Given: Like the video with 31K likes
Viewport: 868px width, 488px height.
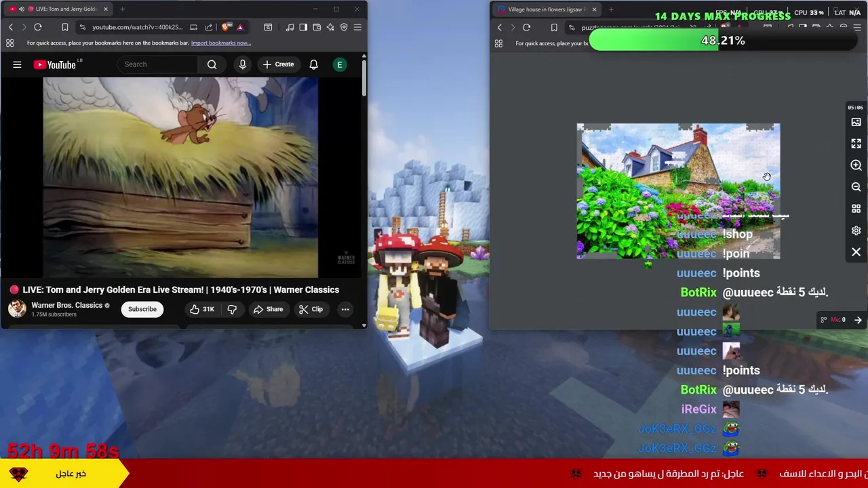Looking at the screenshot, I should pyautogui.click(x=202, y=309).
